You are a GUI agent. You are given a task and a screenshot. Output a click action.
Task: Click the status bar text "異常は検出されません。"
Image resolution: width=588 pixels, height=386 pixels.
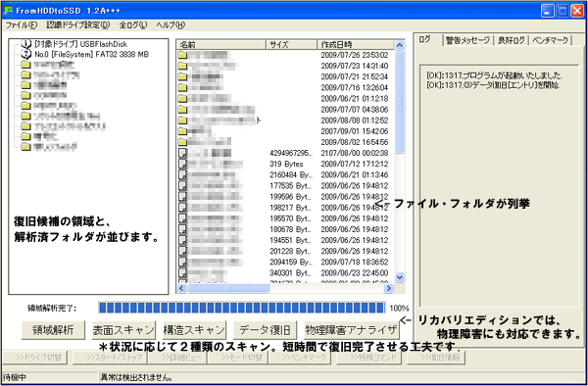click(x=136, y=377)
